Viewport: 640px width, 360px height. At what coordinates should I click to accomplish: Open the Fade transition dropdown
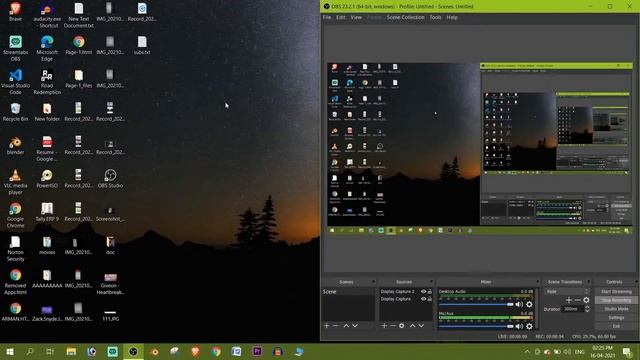567,291
